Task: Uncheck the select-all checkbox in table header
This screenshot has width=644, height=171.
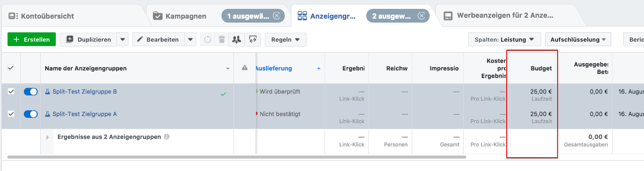Action: click(11, 68)
